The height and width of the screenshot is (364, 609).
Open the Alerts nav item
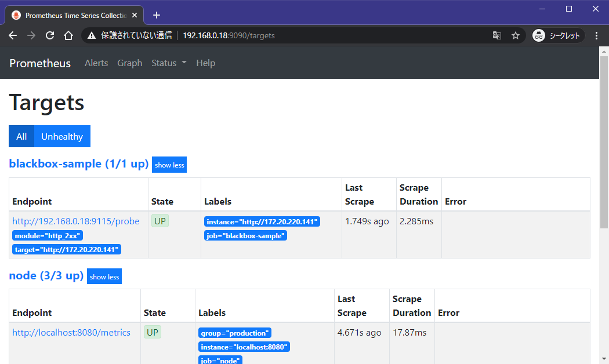(x=96, y=63)
